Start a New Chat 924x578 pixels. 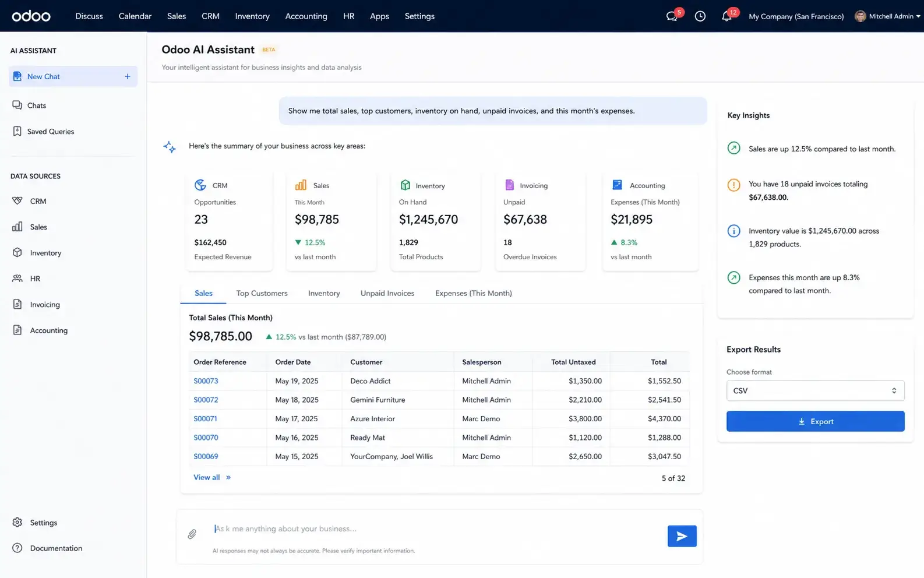[73, 76]
